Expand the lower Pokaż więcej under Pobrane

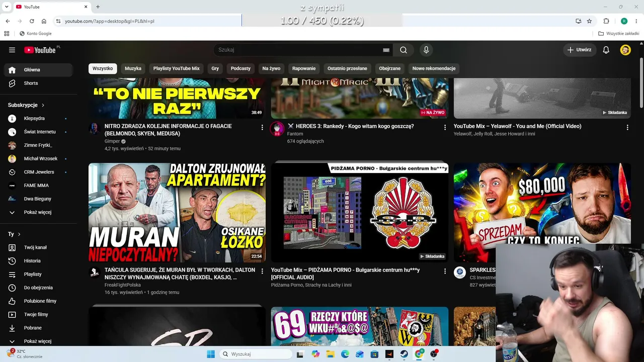click(38, 341)
